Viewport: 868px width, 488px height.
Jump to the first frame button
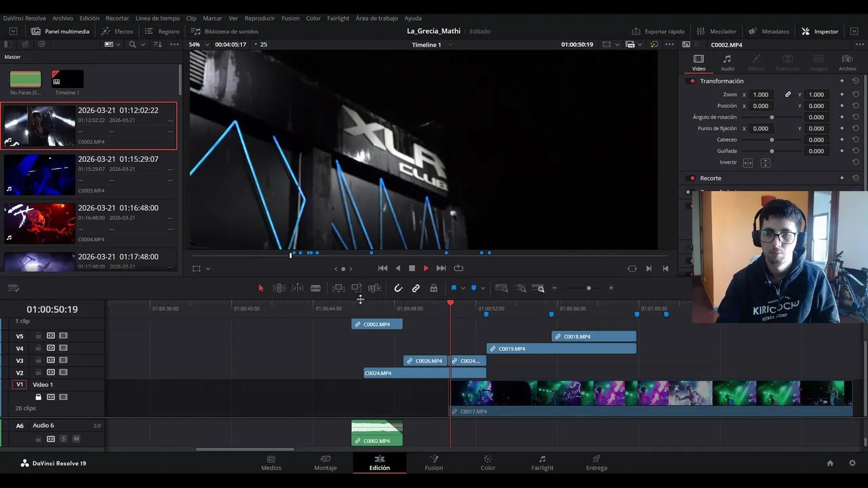[382, 268]
